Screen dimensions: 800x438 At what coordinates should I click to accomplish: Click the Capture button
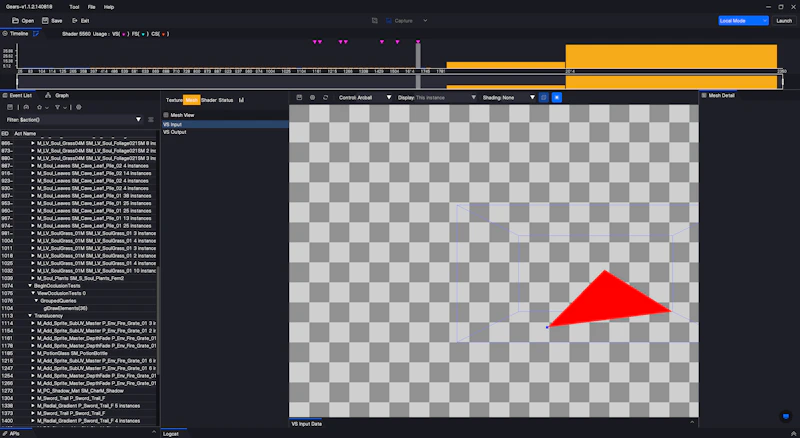tap(399, 21)
